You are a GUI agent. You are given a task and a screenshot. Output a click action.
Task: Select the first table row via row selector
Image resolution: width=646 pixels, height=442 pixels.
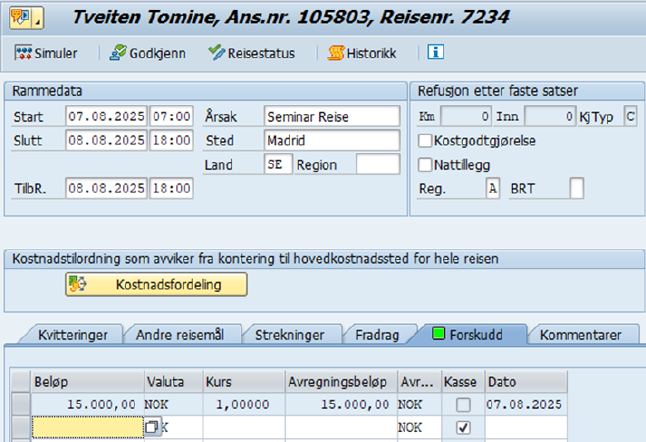coord(21,404)
